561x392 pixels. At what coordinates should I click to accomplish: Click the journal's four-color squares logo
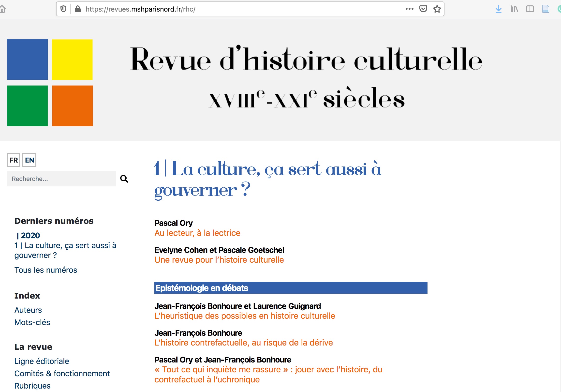[50, 83]
